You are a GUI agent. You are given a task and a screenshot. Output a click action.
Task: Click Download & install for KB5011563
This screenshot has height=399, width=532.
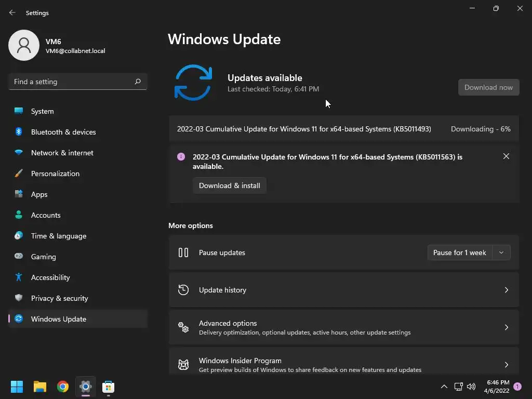[229, 185]
